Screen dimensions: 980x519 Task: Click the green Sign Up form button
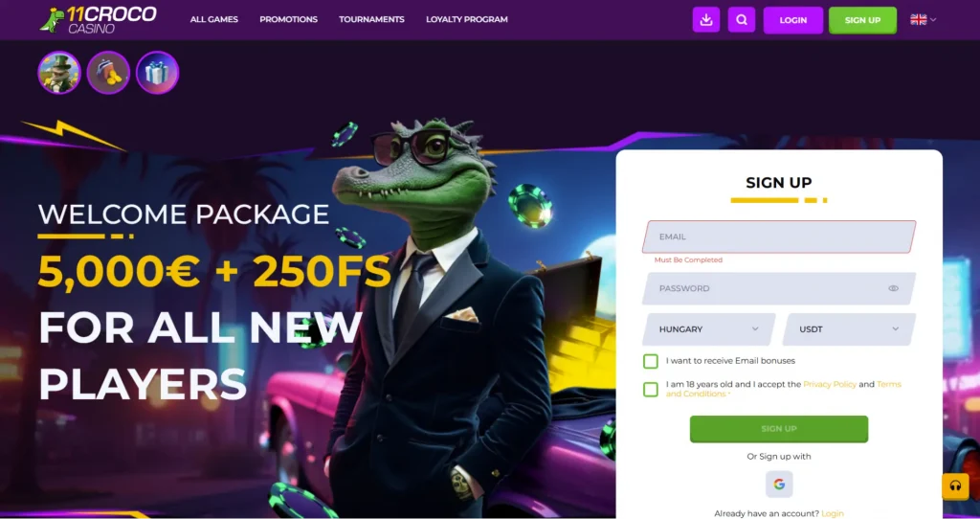coord(779,429)
